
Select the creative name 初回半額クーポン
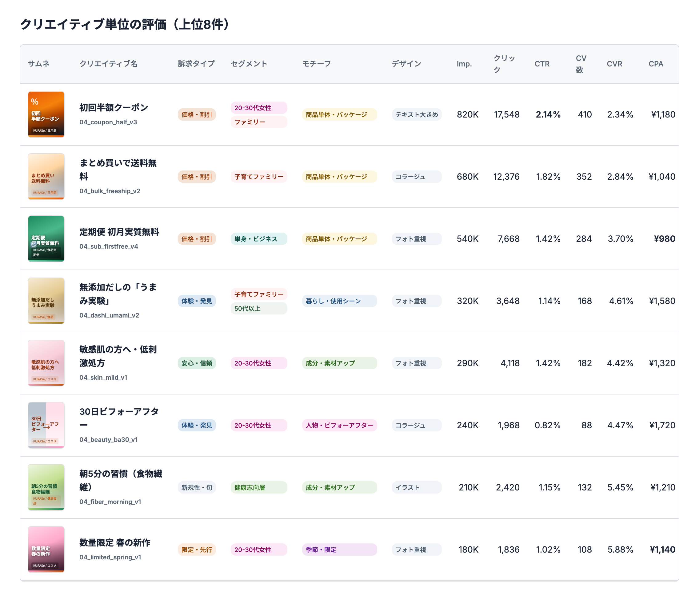(114, 107)
